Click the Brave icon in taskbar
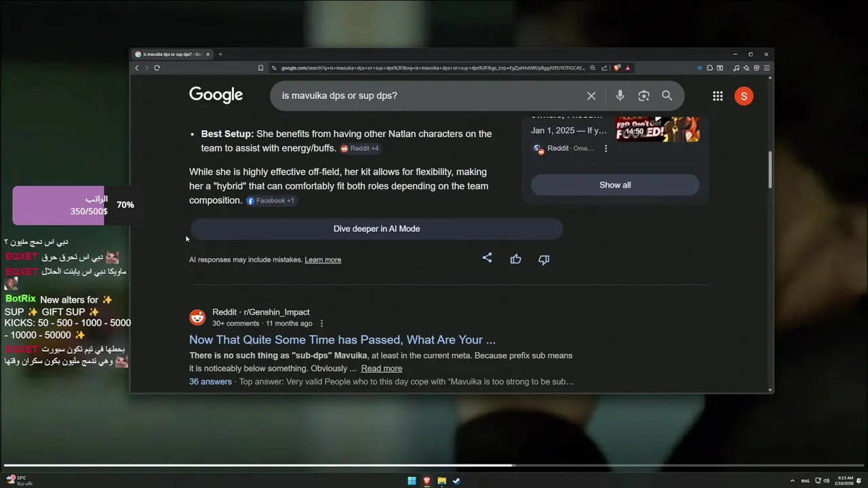 click(x=427, y=481)
